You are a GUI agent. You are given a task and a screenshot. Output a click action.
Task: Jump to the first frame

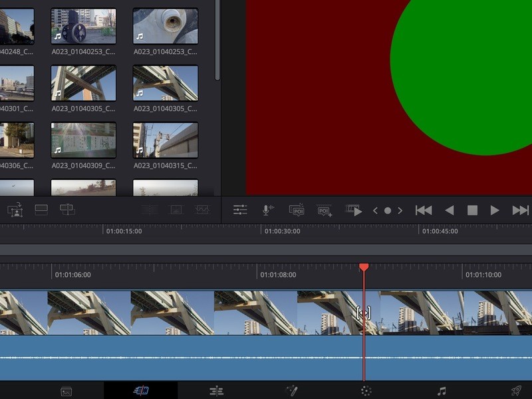(x=423, y=210)
